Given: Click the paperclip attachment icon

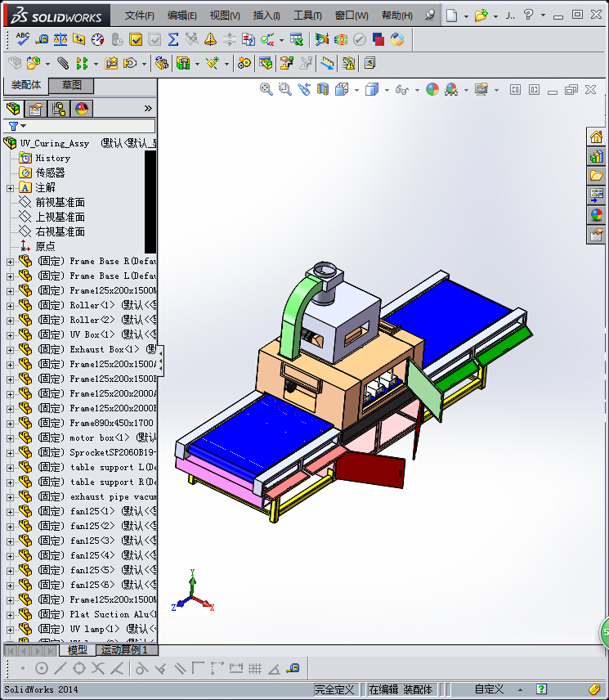Looking at the screenshot, I should coord(64,63).
